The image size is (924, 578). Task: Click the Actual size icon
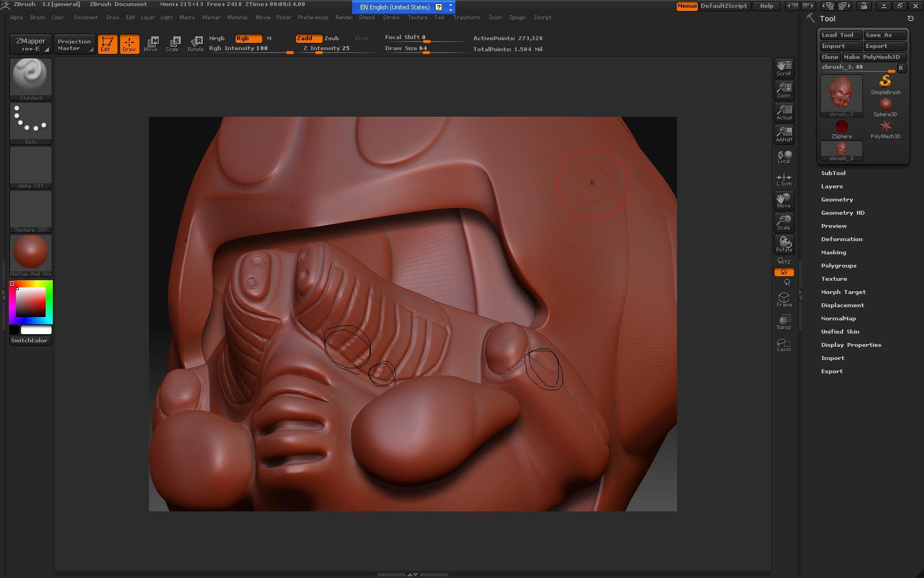pos(784,112)
